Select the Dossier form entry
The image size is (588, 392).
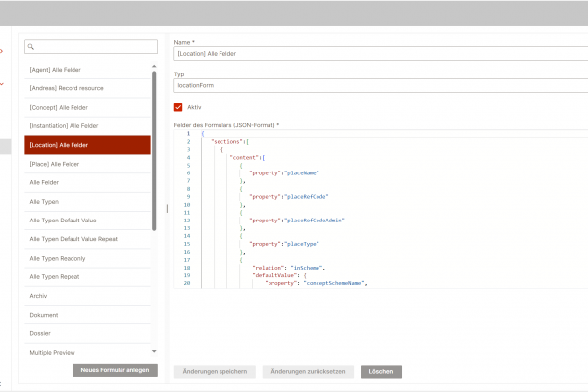88,333
